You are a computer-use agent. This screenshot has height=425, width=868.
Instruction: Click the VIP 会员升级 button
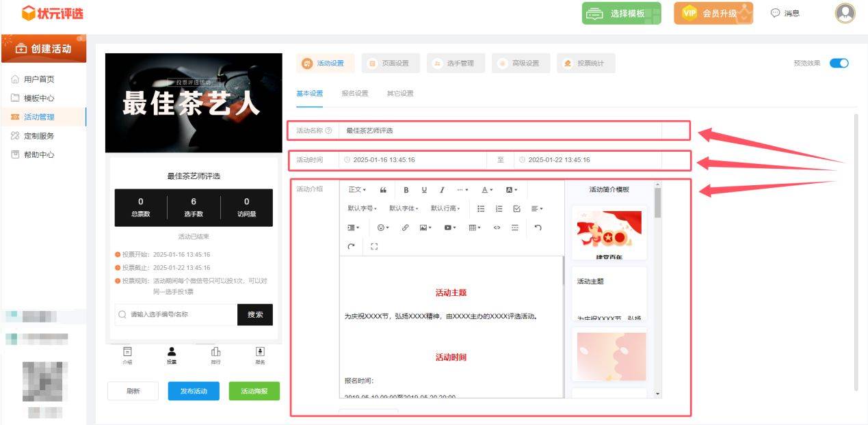(713, 13)
